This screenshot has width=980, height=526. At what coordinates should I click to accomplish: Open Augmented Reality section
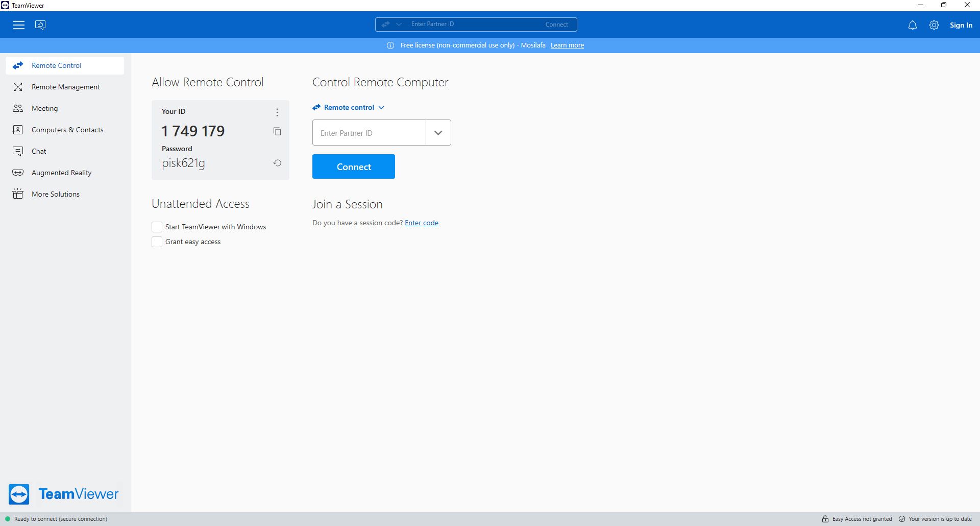[65, 173]
